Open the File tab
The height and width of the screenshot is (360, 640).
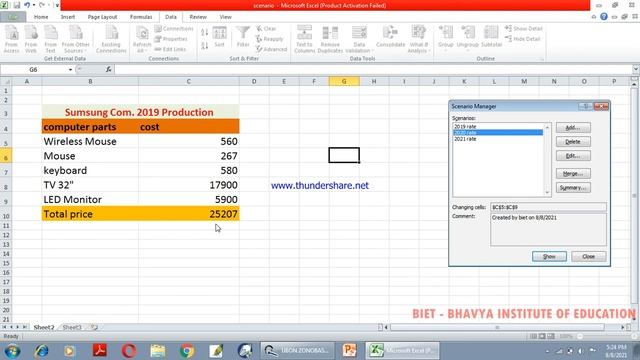click(13, 17)
